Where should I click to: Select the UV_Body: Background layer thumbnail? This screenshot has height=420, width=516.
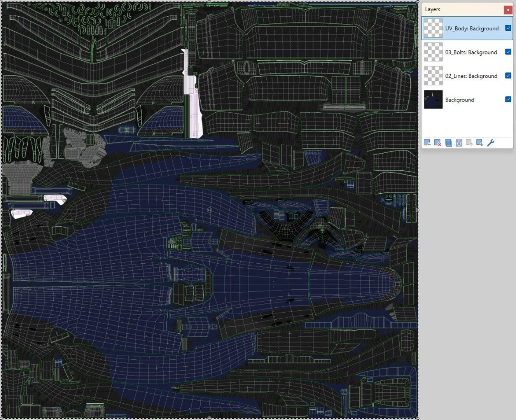tap(433, 28)
